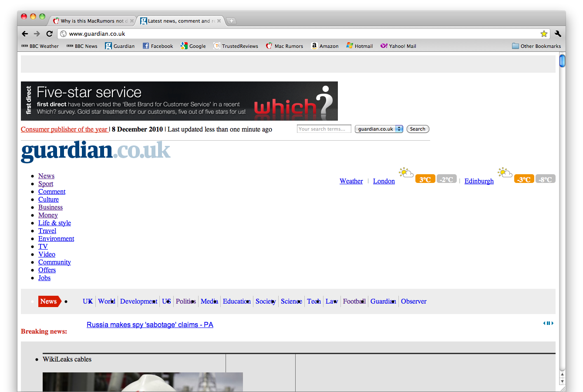Open the Amazon bookmark
The image size is (583, 392).
[325, 46]
